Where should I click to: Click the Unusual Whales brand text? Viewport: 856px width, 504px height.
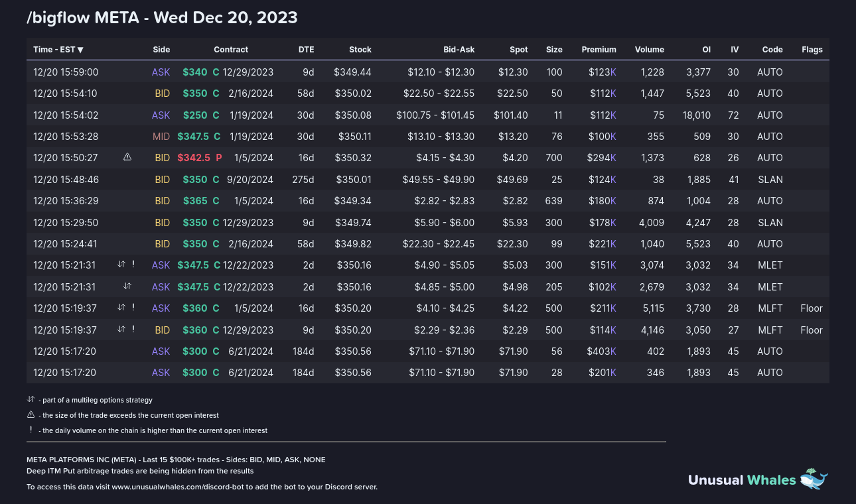coord(741,479)
